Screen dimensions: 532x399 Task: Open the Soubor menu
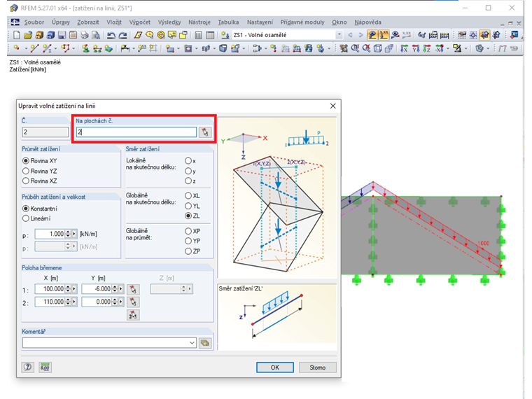pos(34,22)
